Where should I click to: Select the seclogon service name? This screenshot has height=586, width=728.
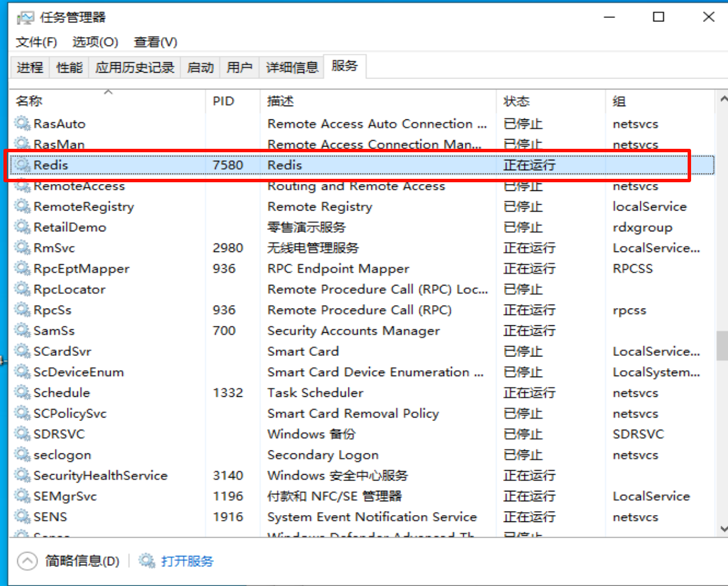(62, 455)
